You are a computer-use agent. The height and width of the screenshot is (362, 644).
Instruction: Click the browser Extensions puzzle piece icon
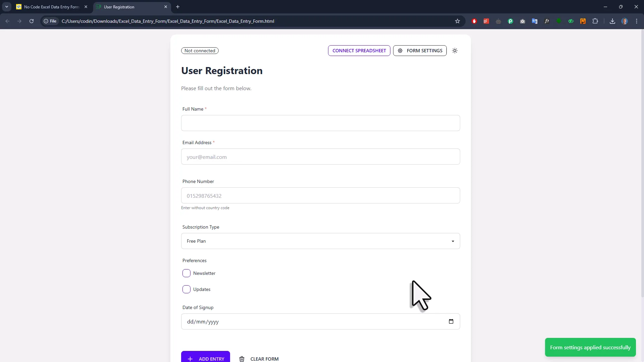pyautogui.click(x=595, y=21)
